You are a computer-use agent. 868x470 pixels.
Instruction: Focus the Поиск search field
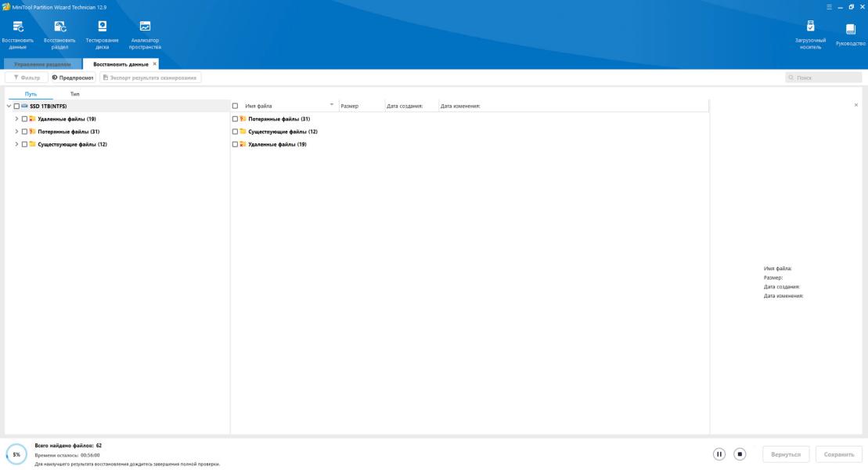tap(823, 78)
